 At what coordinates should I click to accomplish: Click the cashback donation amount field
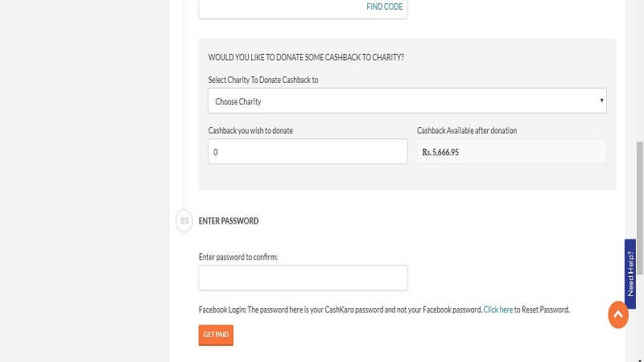click(308, 151)
